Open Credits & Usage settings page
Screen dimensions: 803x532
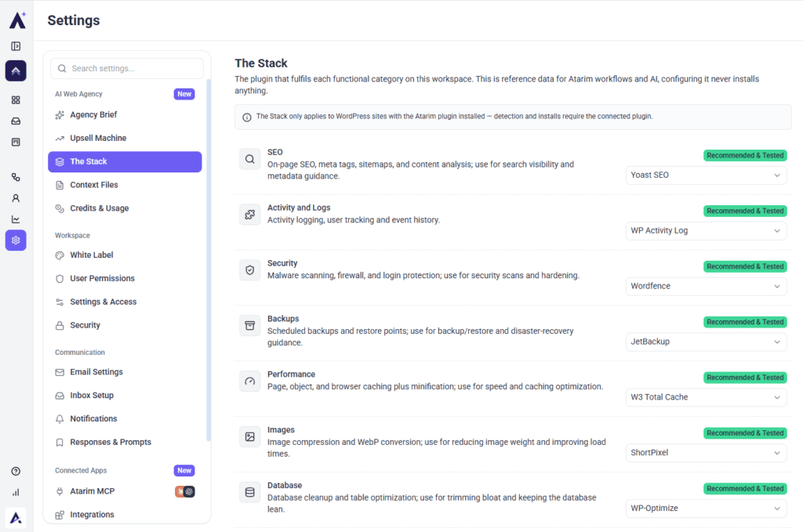(125, 208)
